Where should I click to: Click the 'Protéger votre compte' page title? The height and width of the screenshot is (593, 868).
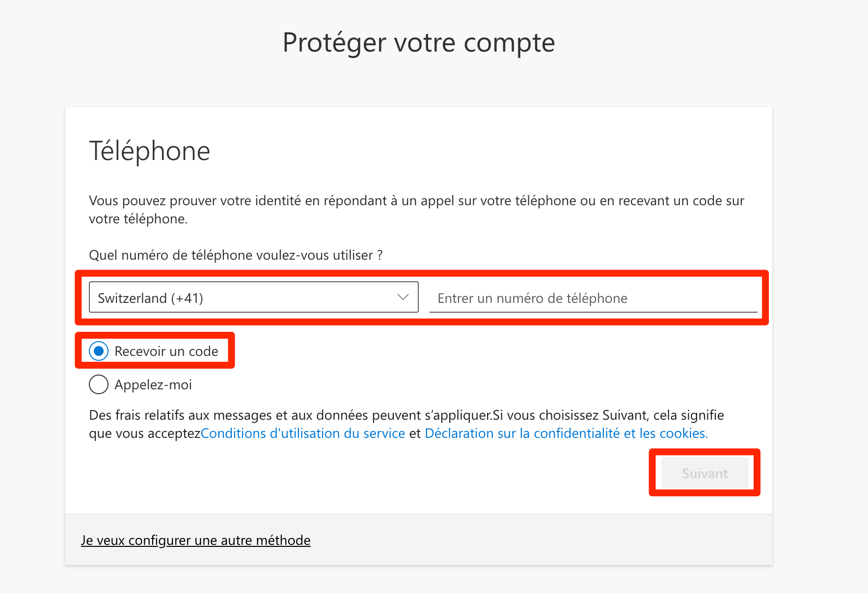click(419, 43)
